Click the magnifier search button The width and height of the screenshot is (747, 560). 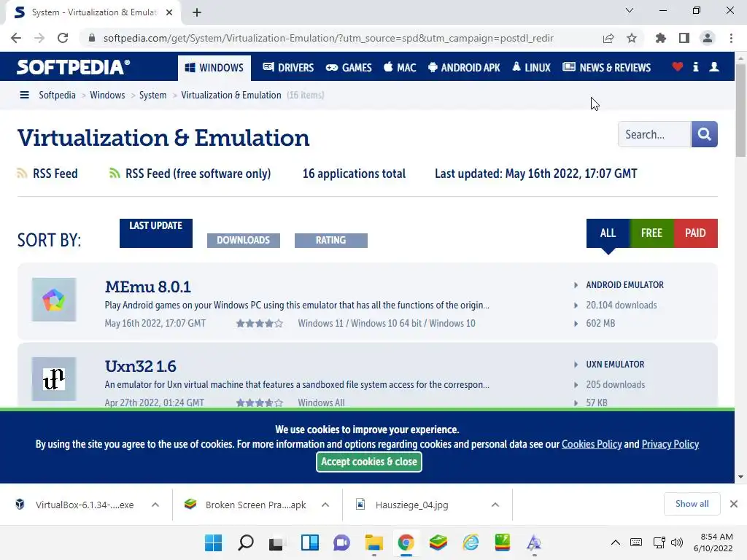click(704, 134)
